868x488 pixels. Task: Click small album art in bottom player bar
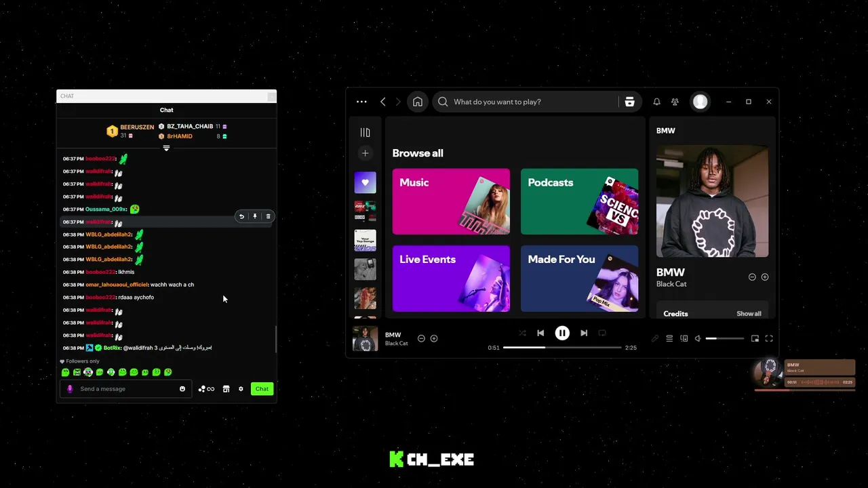coord(365,339)
